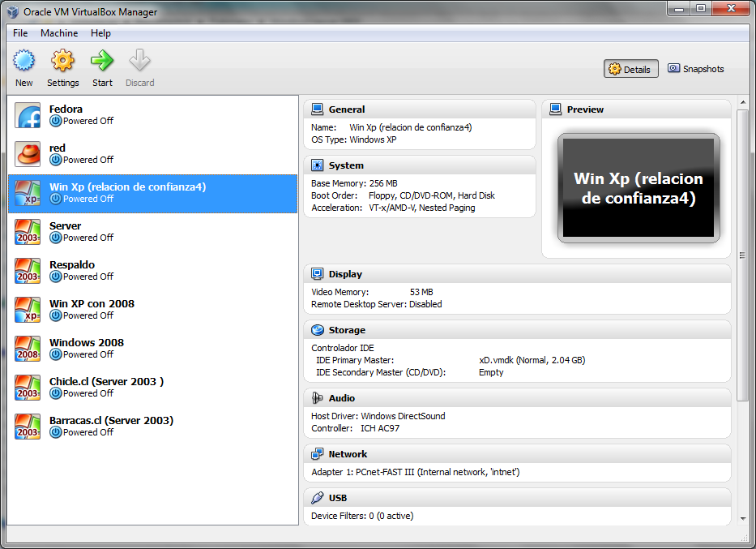Open Settings gear icon in toolbar

tap(62, 61)
